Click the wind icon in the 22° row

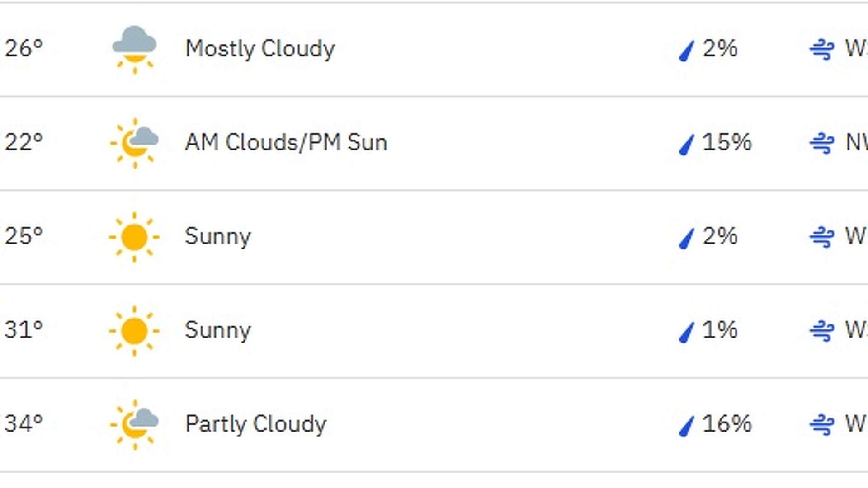[x=821, y=143]
